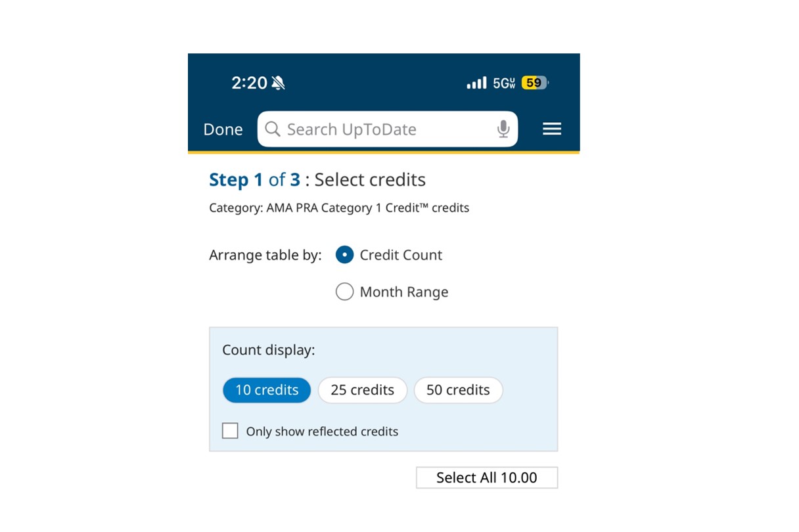799x532 pixels.
Task: Click the Count display label
Action: click(x=269, y=350)
